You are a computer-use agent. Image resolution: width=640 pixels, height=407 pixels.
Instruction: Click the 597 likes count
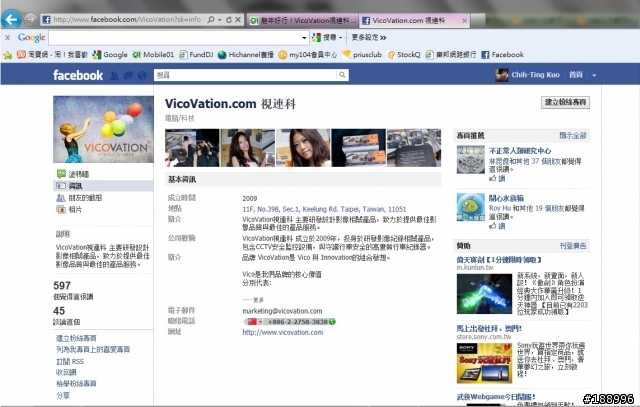62,285
